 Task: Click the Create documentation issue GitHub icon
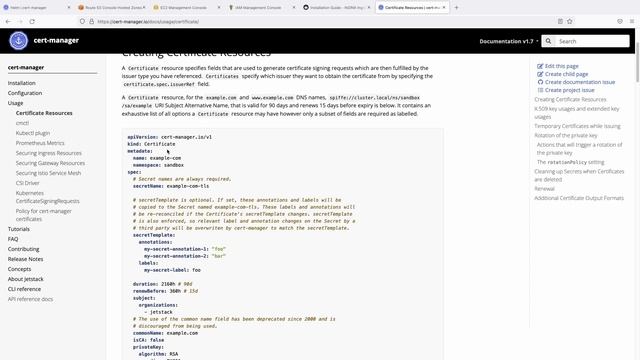click(540, 82)
